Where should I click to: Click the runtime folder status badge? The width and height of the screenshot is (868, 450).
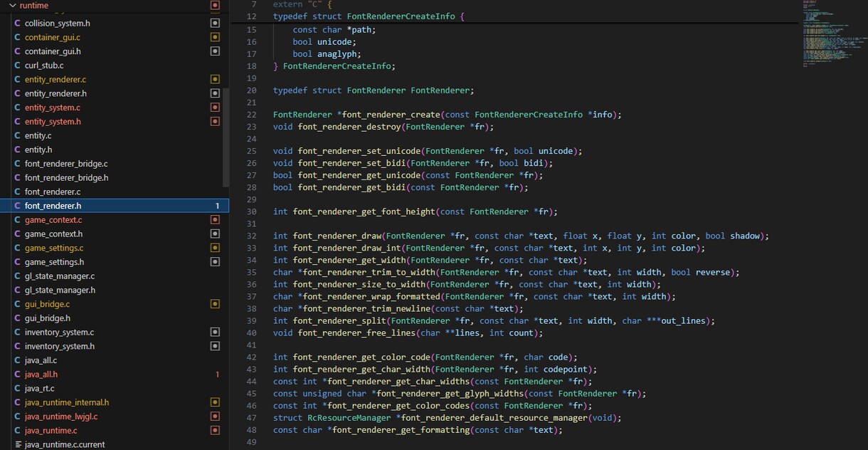pyautogui.click(x=215, y=6)
